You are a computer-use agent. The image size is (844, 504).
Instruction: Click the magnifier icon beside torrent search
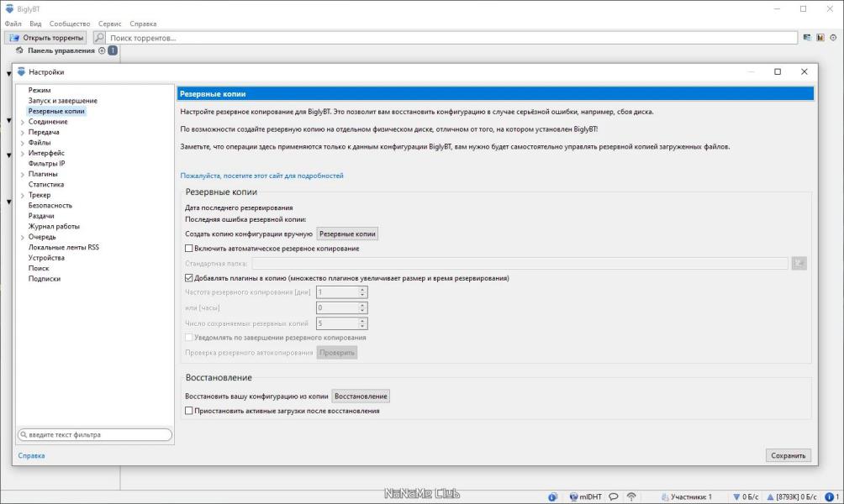pos(99,38)
